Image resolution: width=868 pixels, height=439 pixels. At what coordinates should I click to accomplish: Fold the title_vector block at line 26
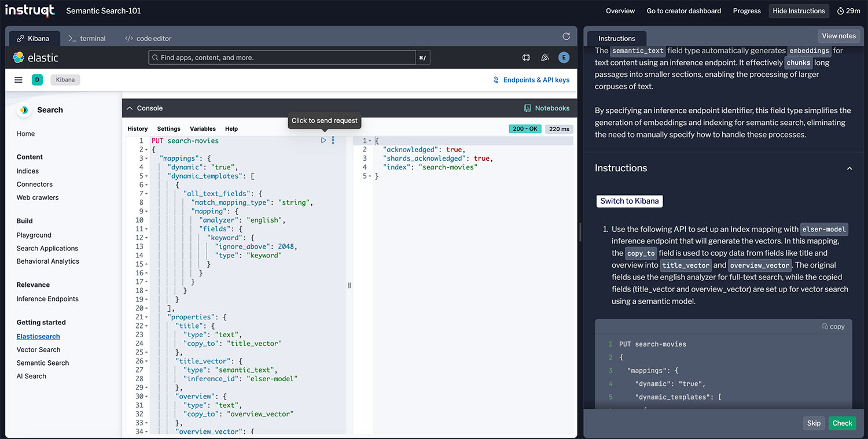click(x=146, y=361)
